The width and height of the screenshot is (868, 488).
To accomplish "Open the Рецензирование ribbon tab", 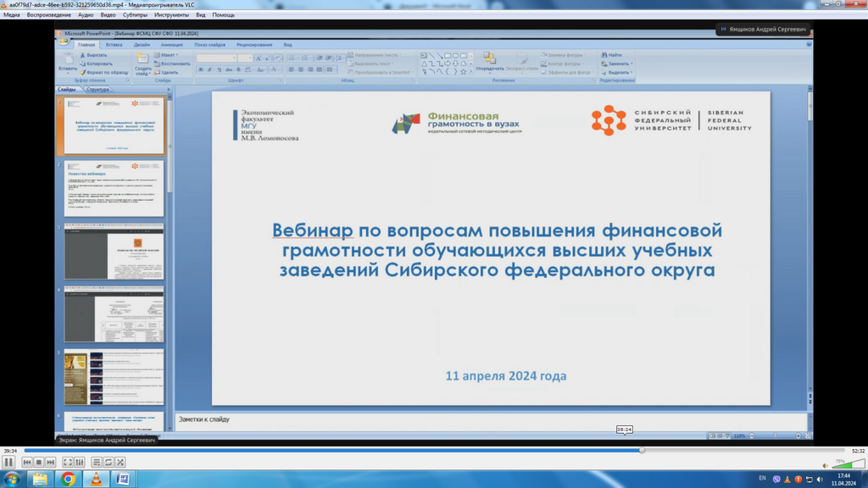I will tap(254, 45).
